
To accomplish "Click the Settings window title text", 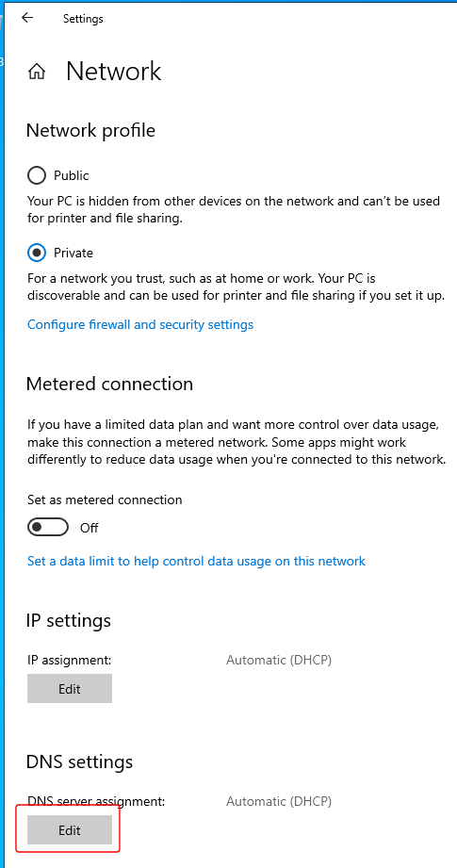I will point(83,18).
